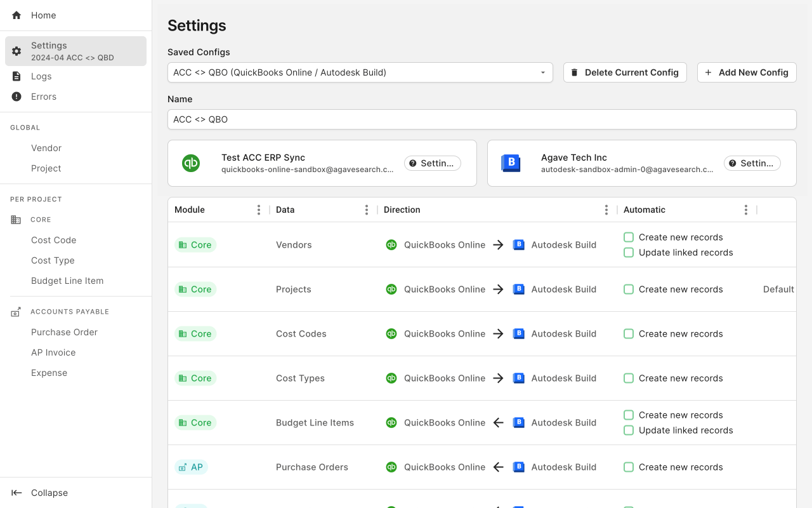Click the Collapse arrow icon

(x=17, y=493)
